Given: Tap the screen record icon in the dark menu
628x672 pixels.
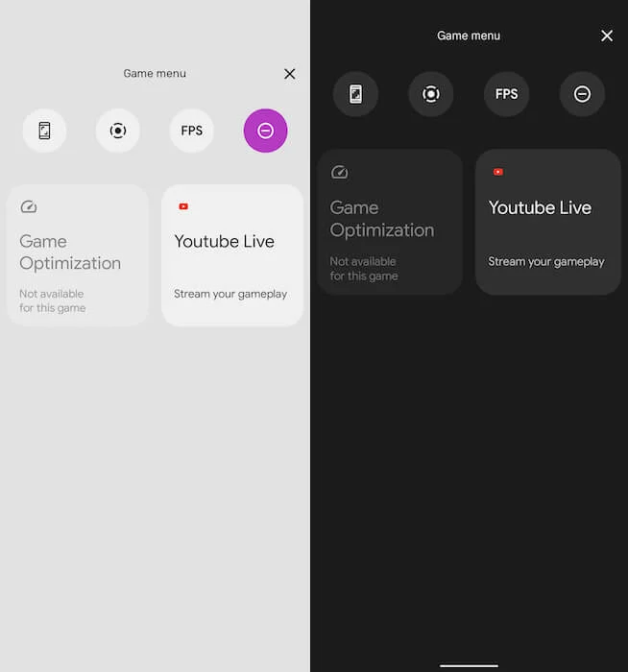Looking at the screenshot, I should [431, 94].
